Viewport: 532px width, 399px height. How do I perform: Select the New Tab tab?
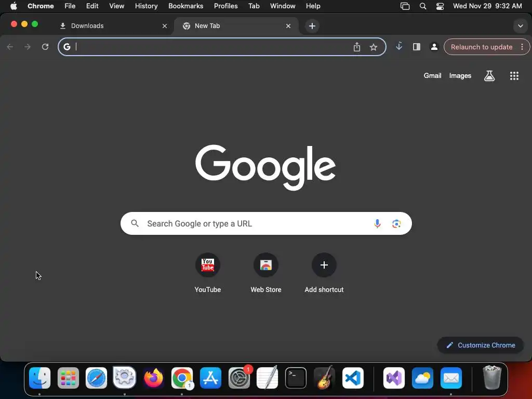tap(236, 26)
